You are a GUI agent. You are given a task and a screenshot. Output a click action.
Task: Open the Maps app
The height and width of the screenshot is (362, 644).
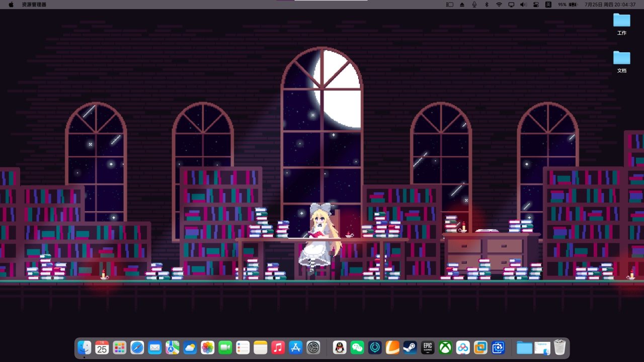(x=173, y=347)
